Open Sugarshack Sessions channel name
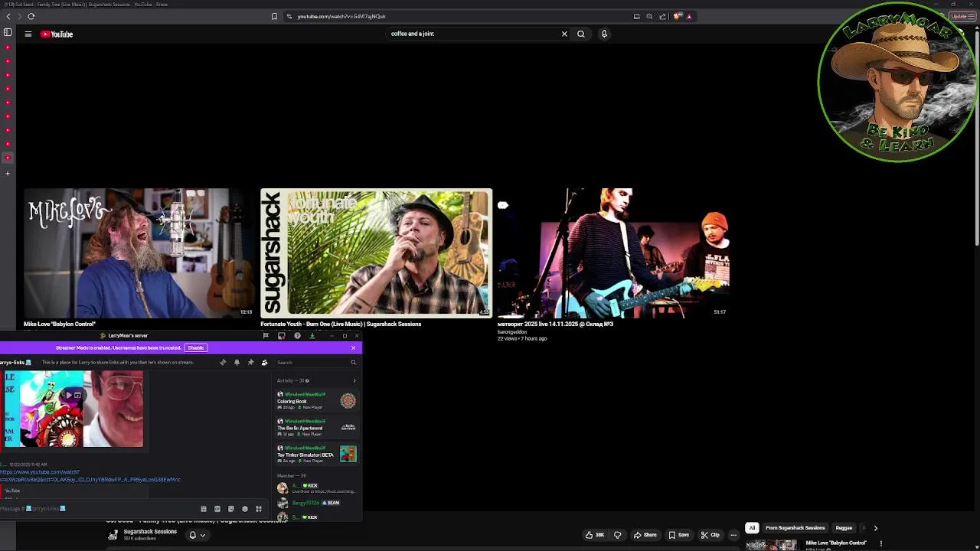Viewport: 980px width, 551px height. (x=150, y=532)
